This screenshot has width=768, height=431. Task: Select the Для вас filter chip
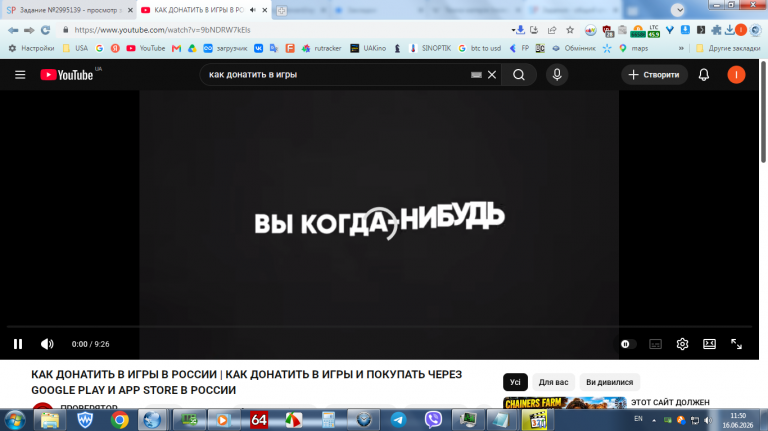[x=553, y=382]
